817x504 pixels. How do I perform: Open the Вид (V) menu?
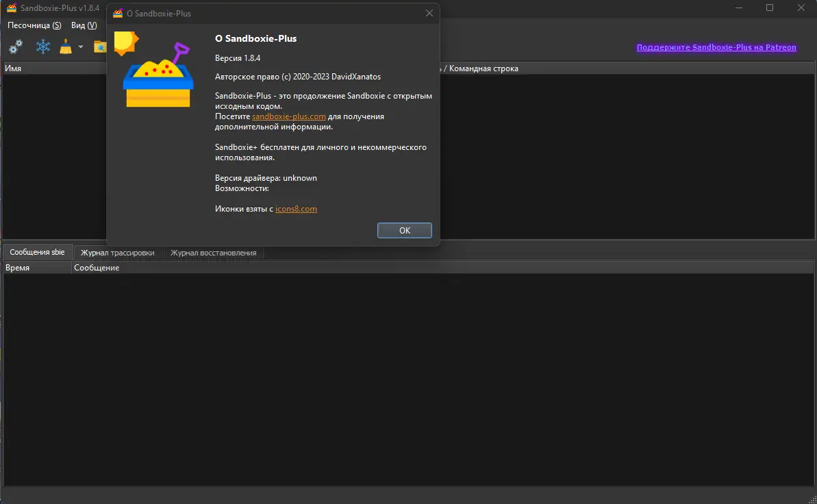tap(84, 25)
